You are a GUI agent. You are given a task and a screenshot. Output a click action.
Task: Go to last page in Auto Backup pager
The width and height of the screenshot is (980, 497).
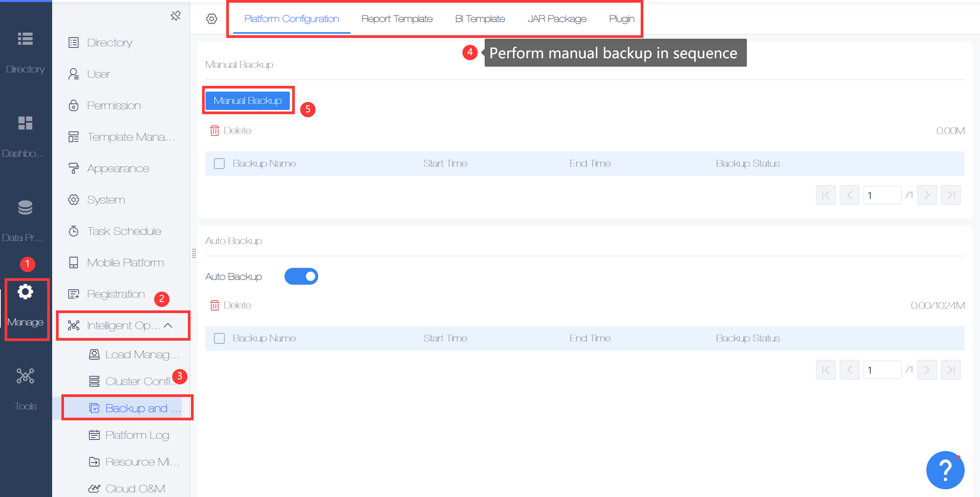(951, 370)
